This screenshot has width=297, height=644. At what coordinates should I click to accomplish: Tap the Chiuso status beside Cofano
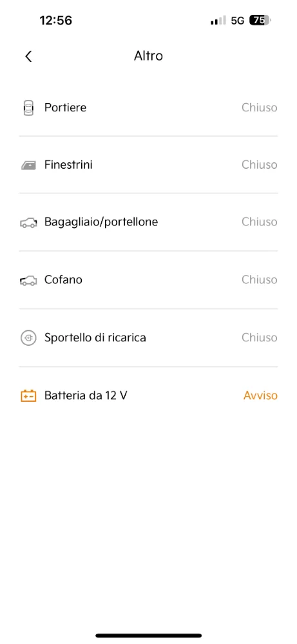(x=259, y=279)
